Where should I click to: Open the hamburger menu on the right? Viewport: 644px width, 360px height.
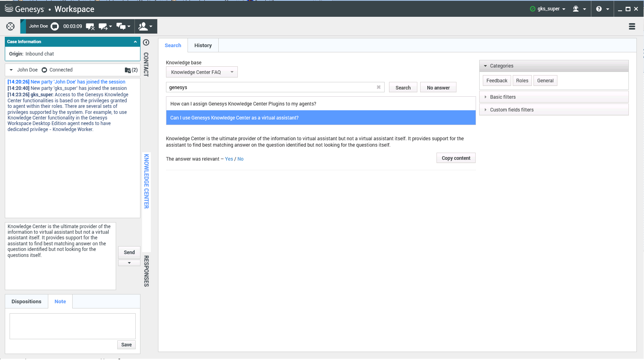tap(632, 26)
